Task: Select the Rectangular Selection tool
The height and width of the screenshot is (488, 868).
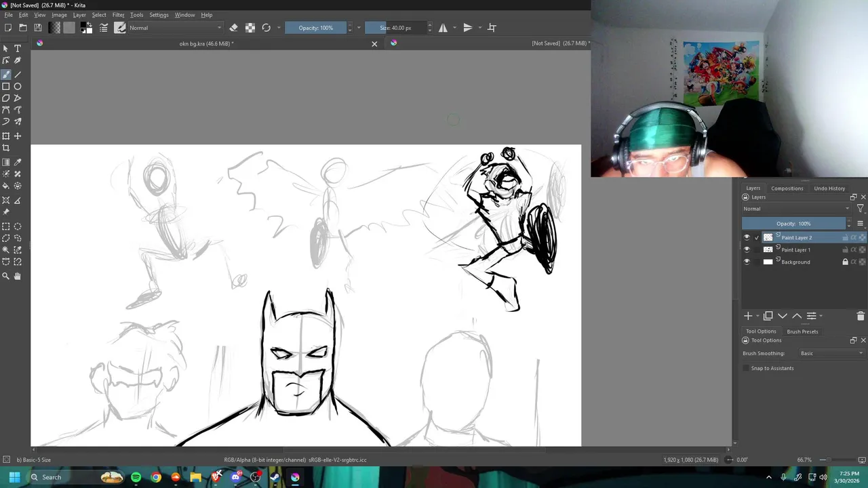Action: coord(6,227)
